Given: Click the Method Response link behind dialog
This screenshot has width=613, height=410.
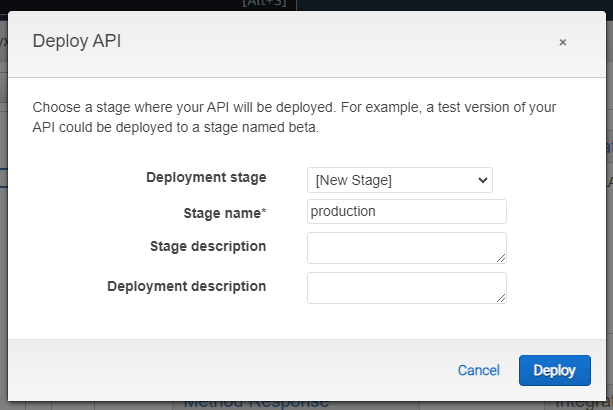Looking at the screenshot, I should coord(256,402).
